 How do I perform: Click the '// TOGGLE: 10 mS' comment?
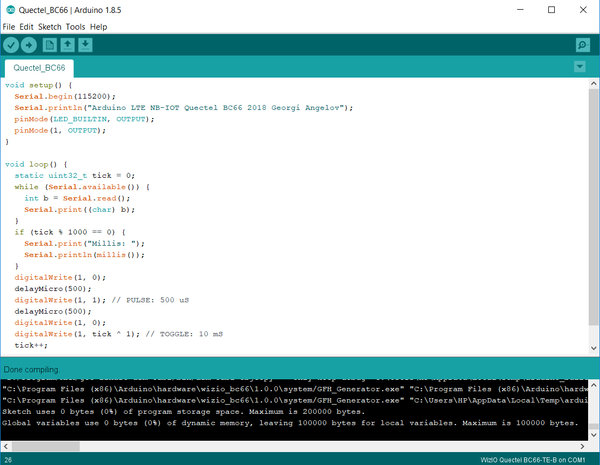184,334
